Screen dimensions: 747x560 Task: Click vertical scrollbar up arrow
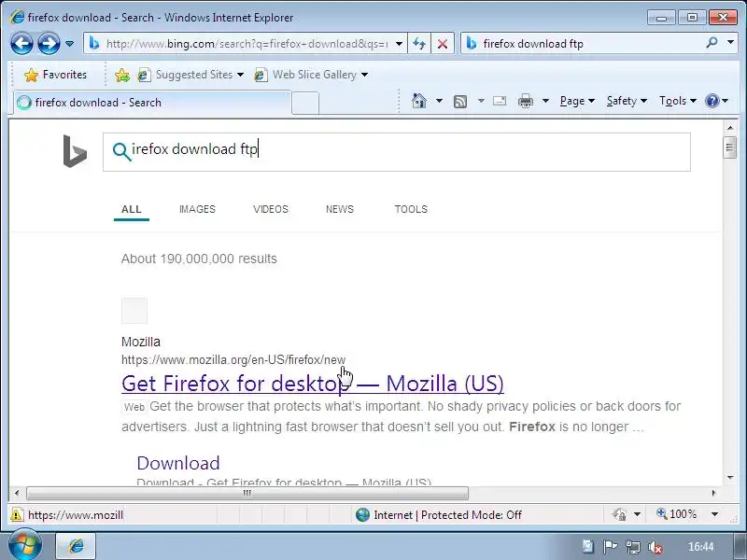click(730, 128)
